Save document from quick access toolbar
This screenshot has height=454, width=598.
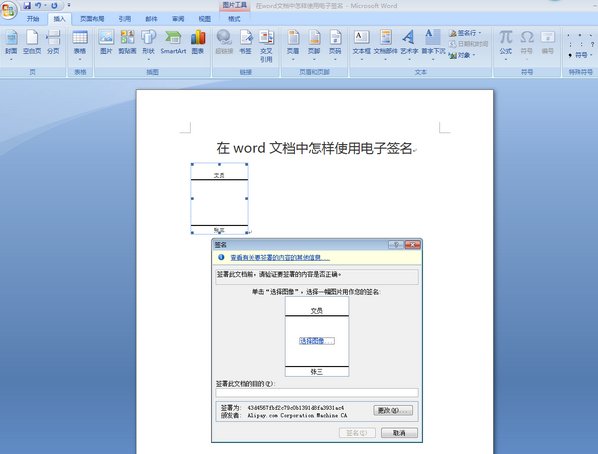pyautogui.click(x=27, y=5)
